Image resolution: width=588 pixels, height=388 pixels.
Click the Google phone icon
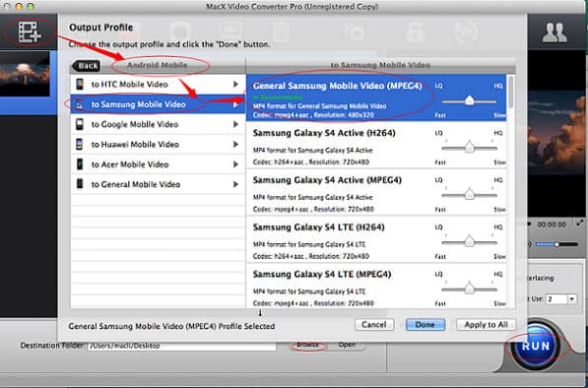(80, 124)
